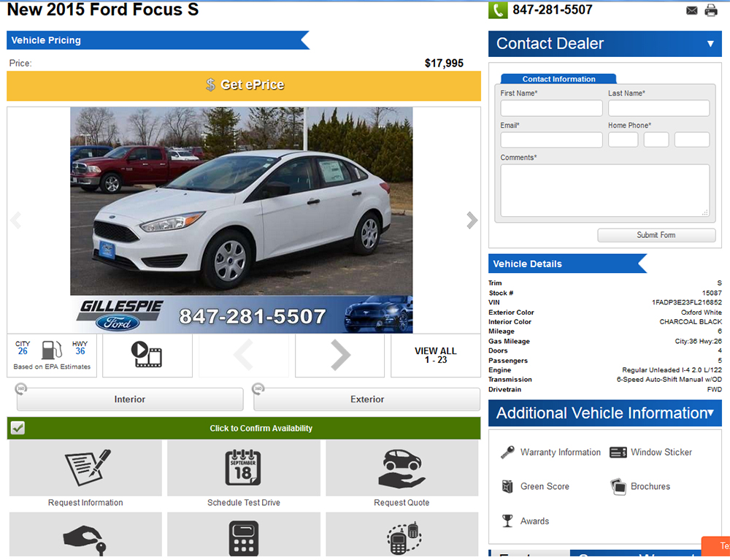Screen dimensions: 730x560
Task: Click the Schedule Test Drive calendar icon
Action: pos(242,467)
